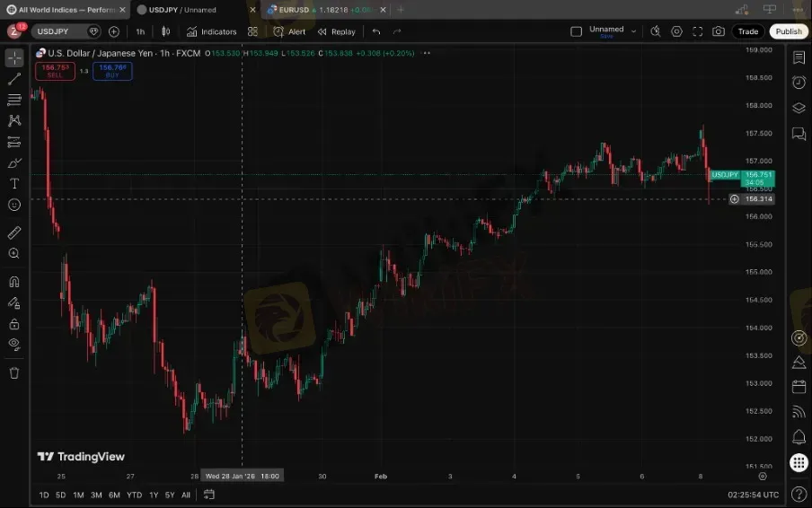Open the watchlist panel icon
Viewport: 812px width, 508px height.
(799, 57)
